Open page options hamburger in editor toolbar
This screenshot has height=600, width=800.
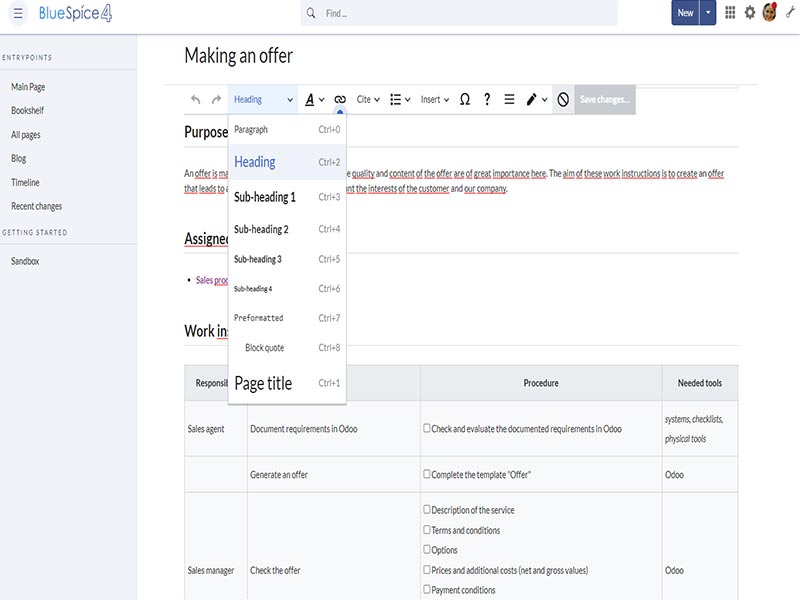pyautogui.click(x=509, y=100)
